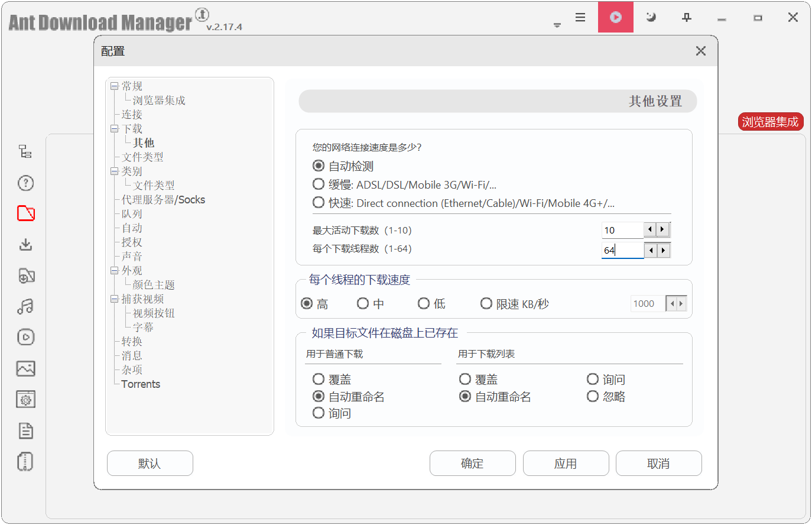The width and height of the screenshot is (812, 525).
Task: Select the music notes sidebar icon
Action: (x=25, y=306)
